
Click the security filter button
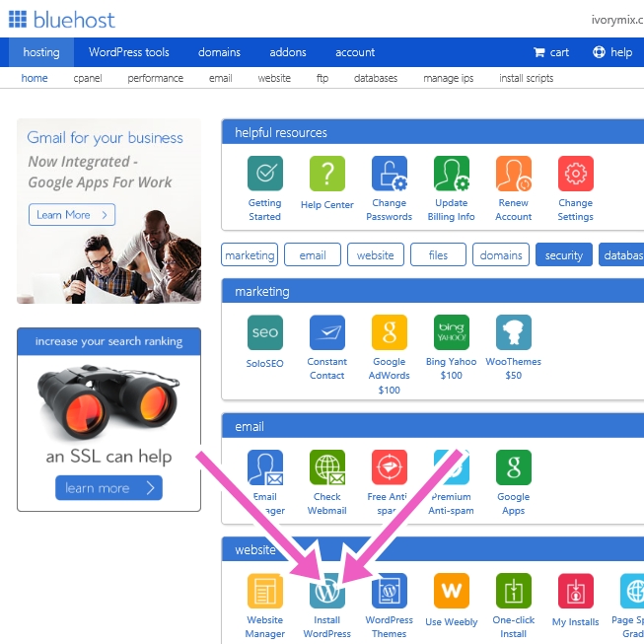(x=564, y=254)
